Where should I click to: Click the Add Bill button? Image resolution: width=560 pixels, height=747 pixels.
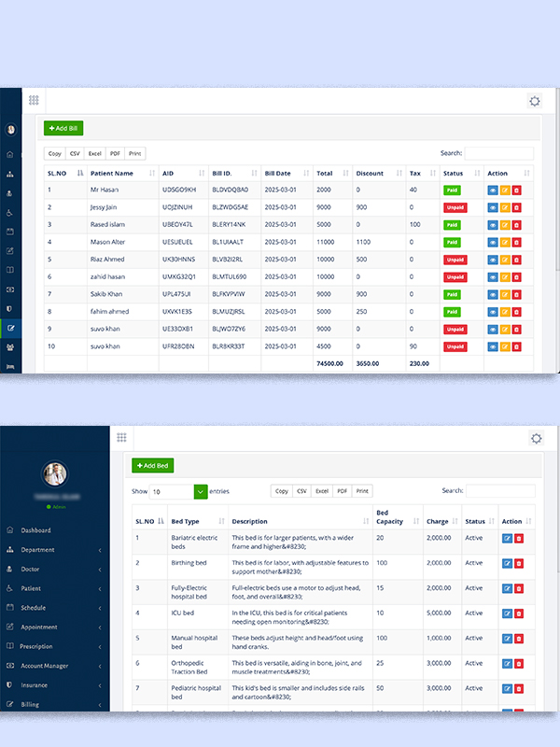tap(63, 128)
